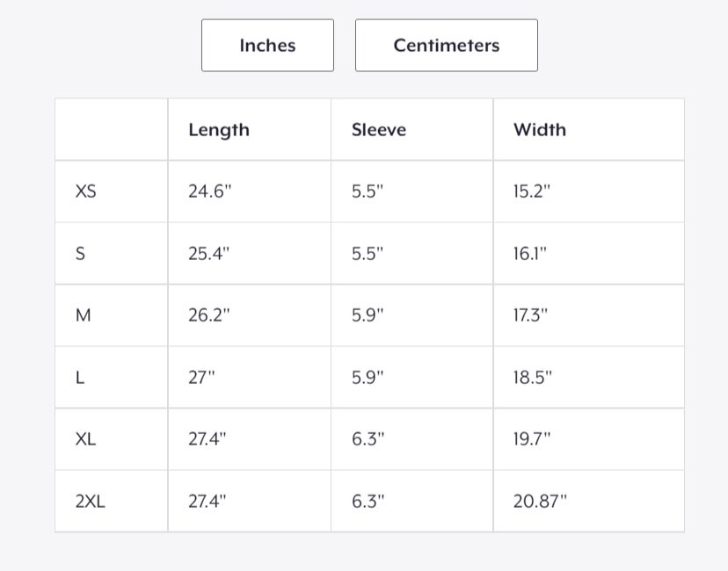This screenshot has width=728, height=571.
Task: Click the M width value 17.3"
Action: click(531, 315)
